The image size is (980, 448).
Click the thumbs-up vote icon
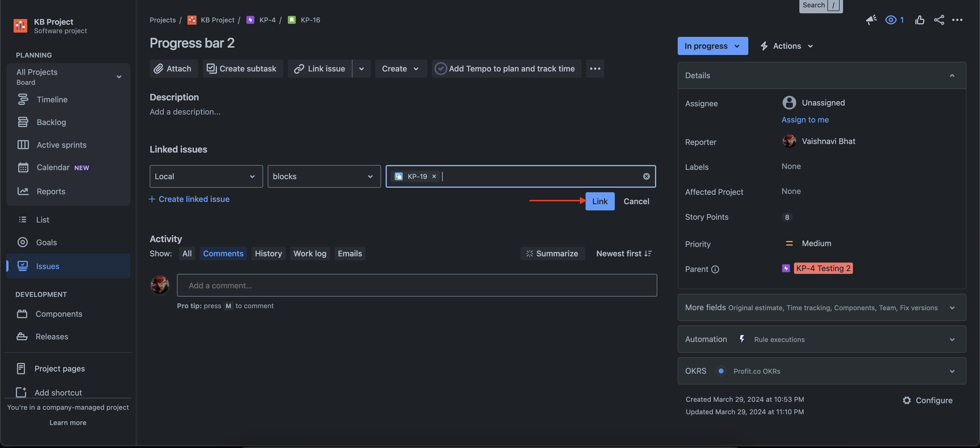point(920,20)
